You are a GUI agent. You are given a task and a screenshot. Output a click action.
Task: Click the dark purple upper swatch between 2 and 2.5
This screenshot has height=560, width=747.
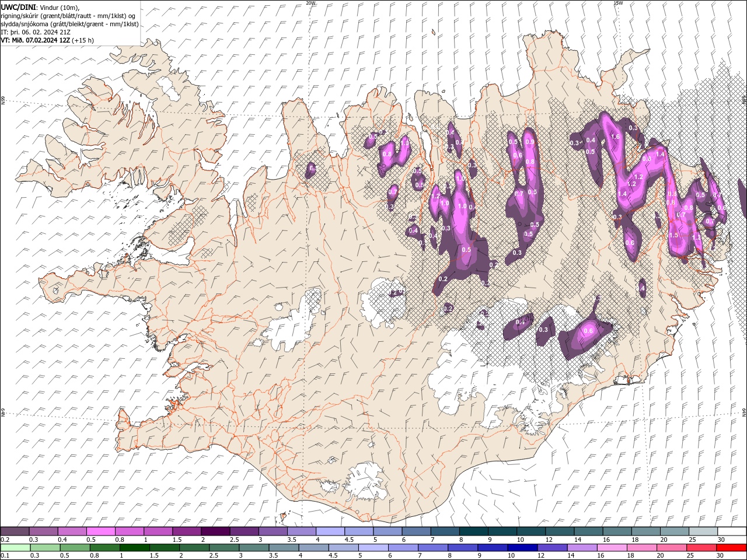click(x=215, y=531)
